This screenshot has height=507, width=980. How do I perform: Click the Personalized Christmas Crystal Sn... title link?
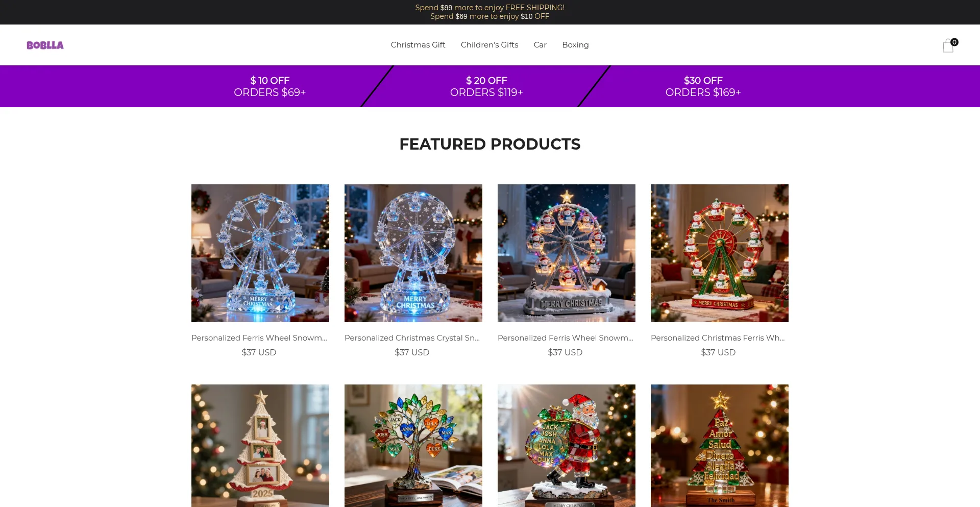click(x=412, y=338)
